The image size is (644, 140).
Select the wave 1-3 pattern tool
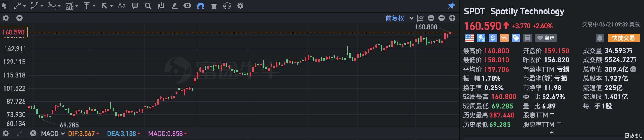click(x=52, y=6)
